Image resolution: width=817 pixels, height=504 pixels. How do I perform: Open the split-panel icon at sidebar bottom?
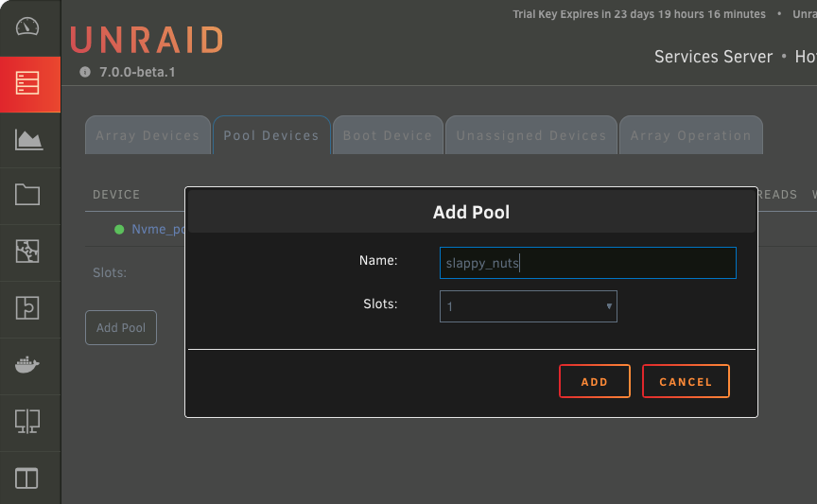(x=26, y=478)
